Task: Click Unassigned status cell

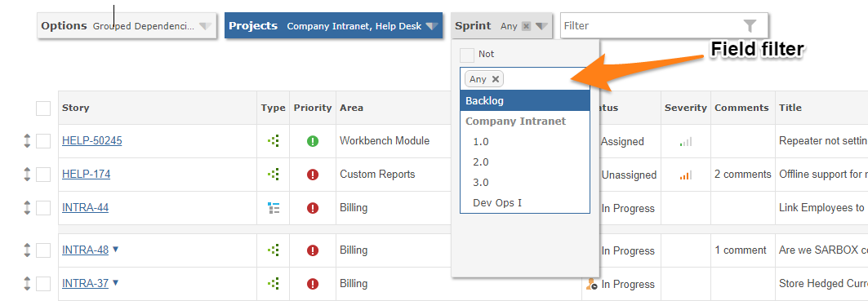Action: click(x=629, y=175)
